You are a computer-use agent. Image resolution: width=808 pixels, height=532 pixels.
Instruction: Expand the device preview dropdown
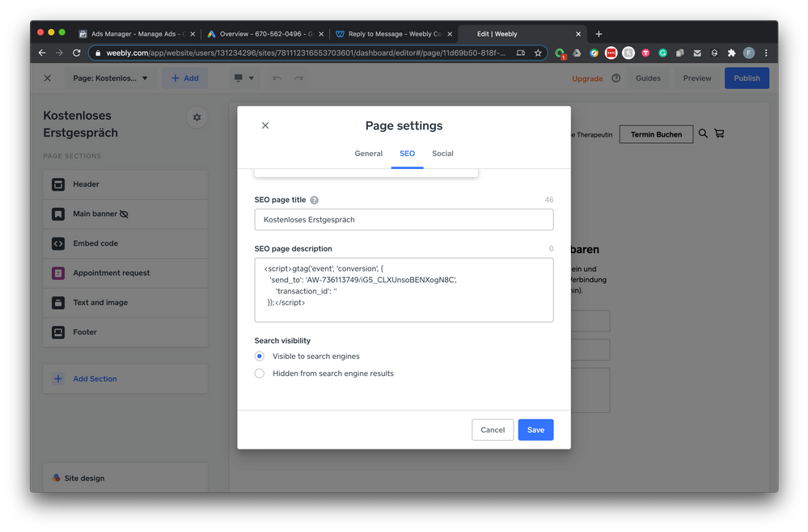pyautogui.click(x=243, y=78)
